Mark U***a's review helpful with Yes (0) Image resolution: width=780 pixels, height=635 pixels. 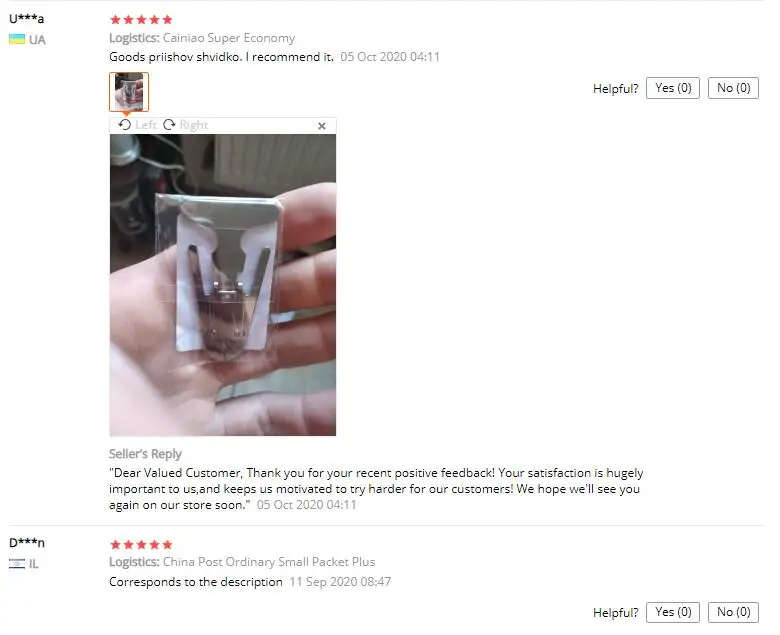click(x=673, y=88)
